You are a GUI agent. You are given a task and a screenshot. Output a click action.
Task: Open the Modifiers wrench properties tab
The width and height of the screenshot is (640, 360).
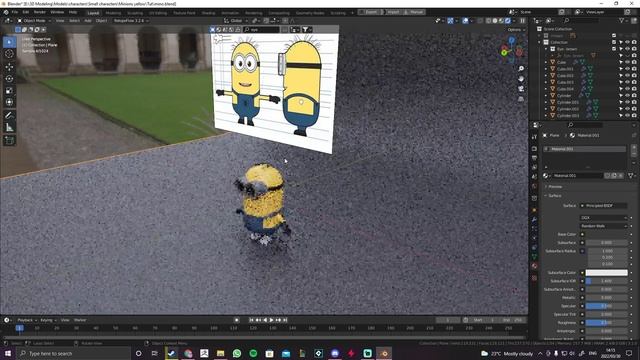[x=534, y=220]
